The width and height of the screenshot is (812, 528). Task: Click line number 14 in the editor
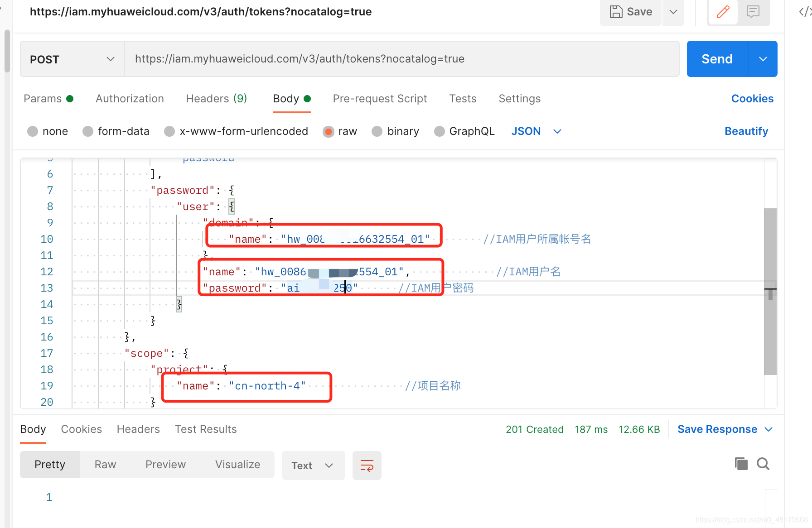[x=47, y=304]
